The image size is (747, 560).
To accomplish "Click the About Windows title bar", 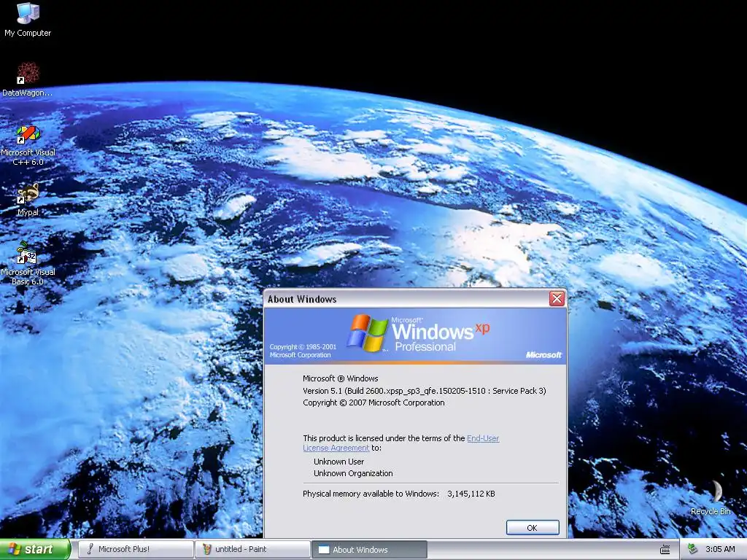I will click(407, 299).
